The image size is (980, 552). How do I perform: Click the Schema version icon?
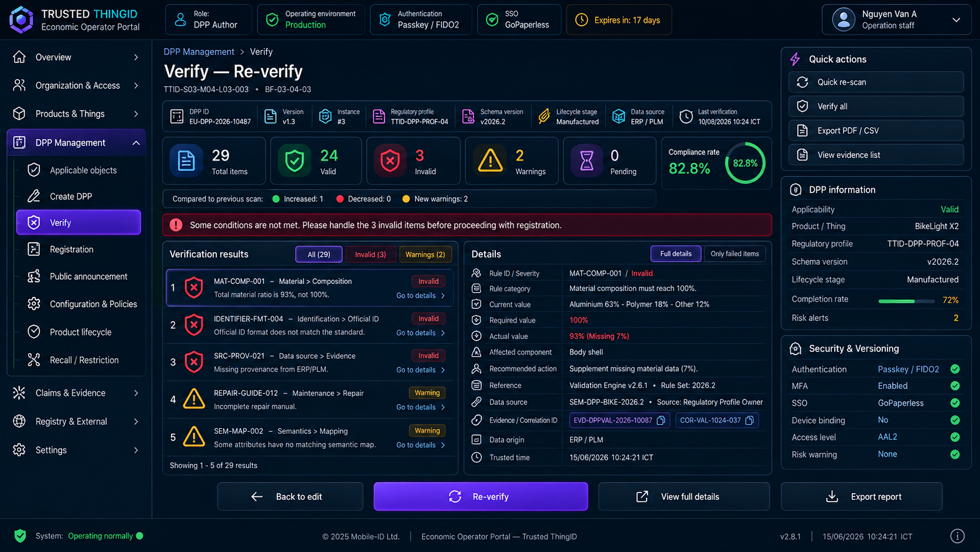tap(468, 116)
